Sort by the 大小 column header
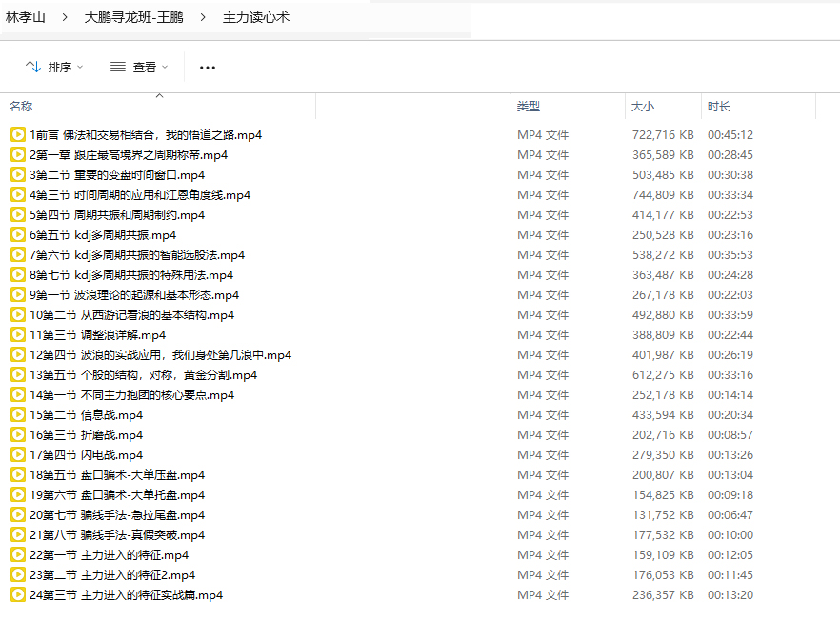 coord(643,107)
